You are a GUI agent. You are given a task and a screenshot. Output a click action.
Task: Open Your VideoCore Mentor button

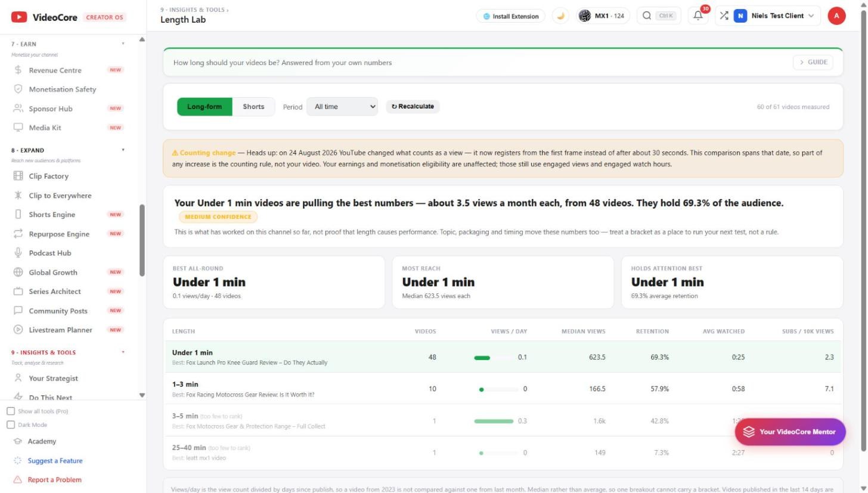(x=790, y=432)
